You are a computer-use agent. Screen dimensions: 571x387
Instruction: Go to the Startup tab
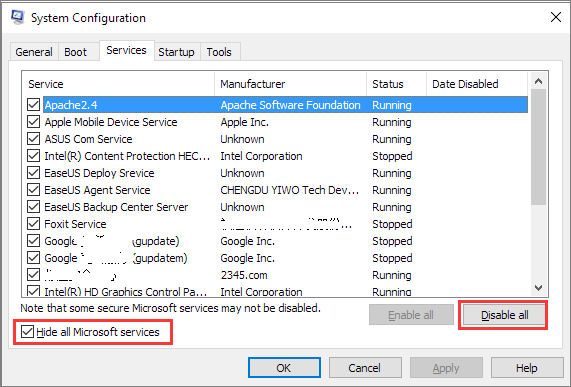[176, 52]
